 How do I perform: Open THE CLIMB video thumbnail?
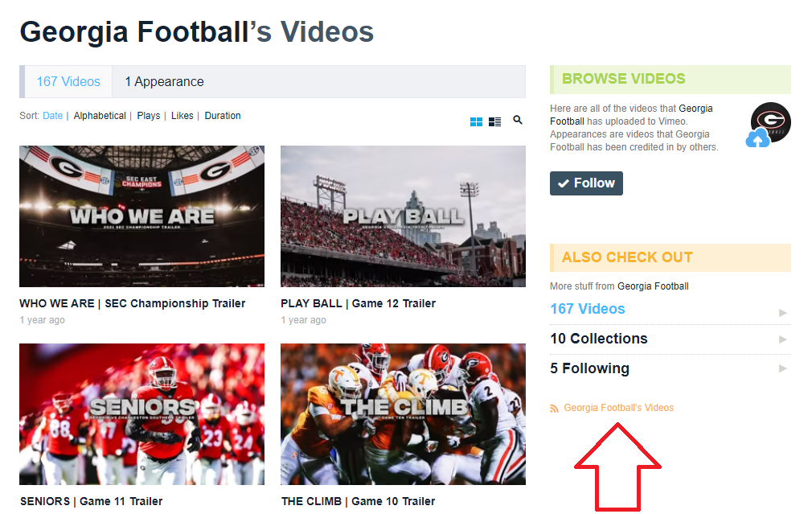pos(403,414)
